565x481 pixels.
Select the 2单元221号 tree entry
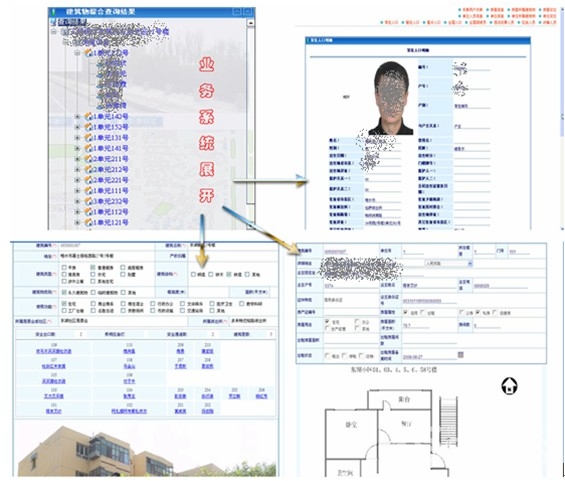[111, 180]
